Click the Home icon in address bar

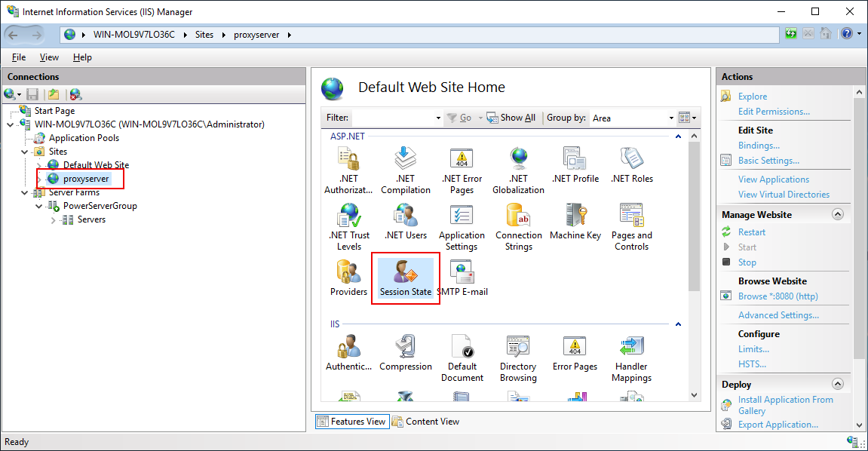tap(825, 34)
